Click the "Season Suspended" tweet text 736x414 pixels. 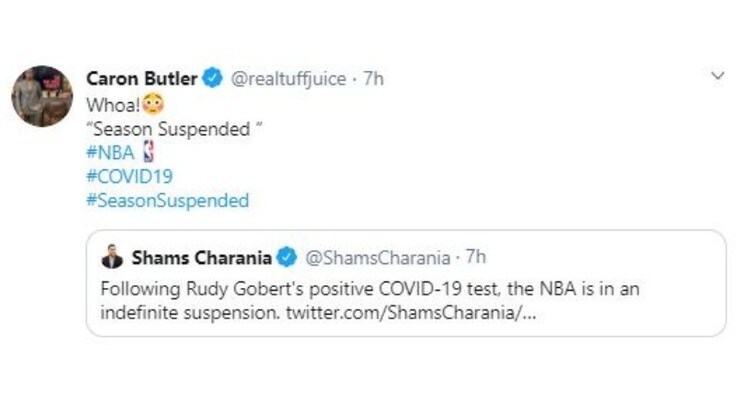174,129
